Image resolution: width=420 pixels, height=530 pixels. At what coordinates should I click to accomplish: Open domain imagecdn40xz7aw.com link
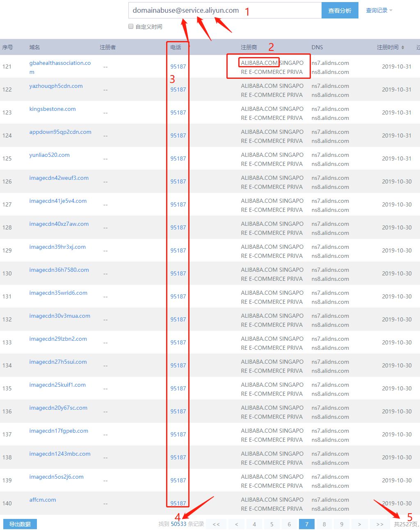(x=59, y=224)
